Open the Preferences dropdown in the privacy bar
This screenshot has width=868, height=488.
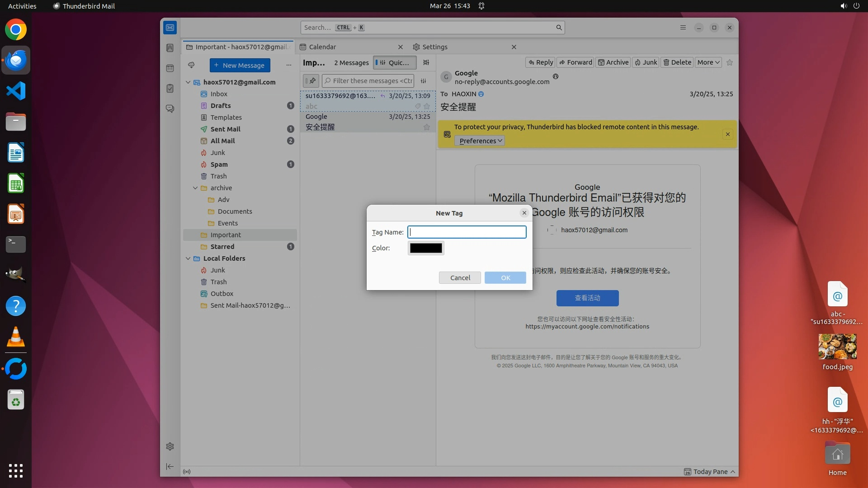[x=480, y=141]
